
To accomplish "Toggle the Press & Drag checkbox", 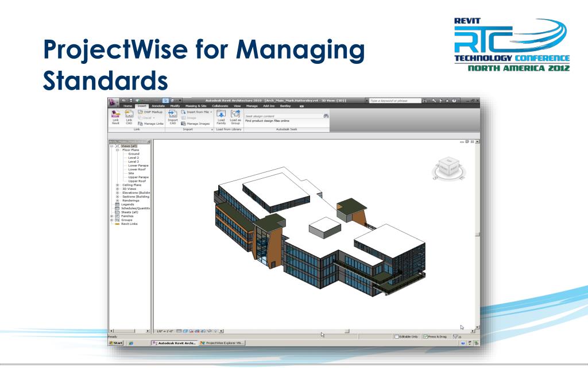I will 425,337.
